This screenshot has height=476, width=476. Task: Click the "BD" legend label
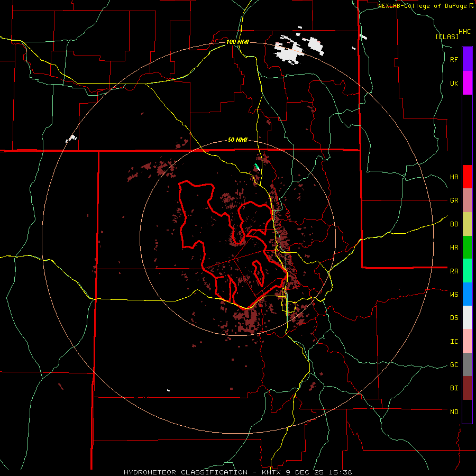click(x=454, y=224)
